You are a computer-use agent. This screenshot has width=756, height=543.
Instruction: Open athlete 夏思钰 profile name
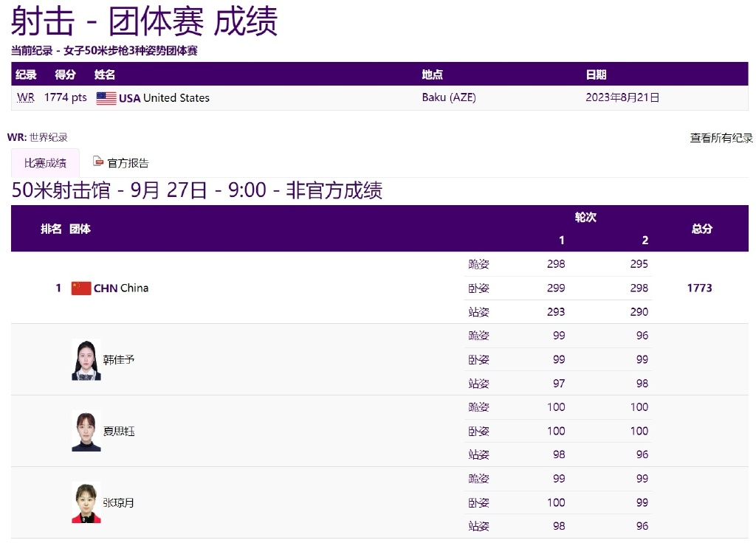pos(119,431)
